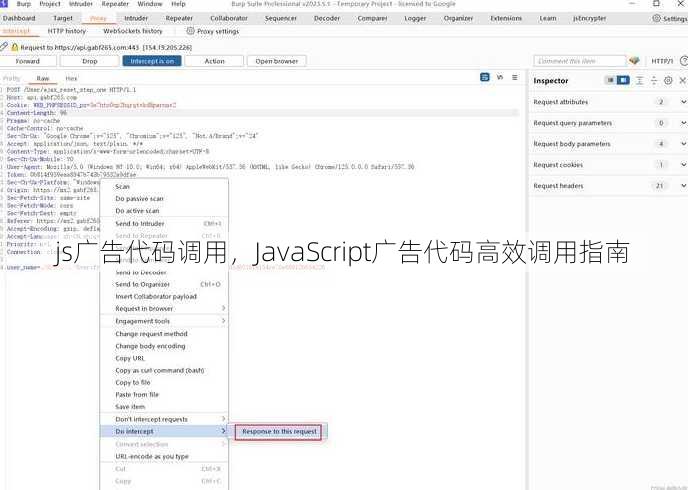Click the pencil edit-target icon
688x490 pixels.
pyautogui.click(x=4, y=46)
